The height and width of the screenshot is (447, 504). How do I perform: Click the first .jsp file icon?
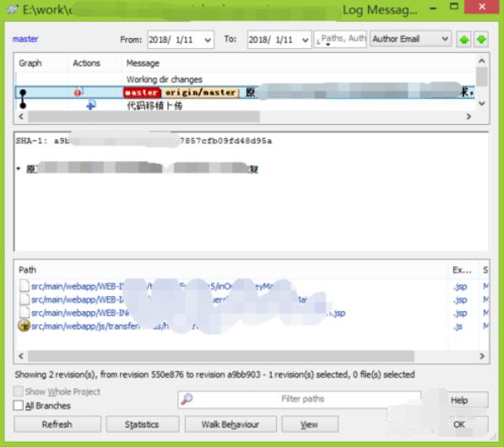(24, 286)
